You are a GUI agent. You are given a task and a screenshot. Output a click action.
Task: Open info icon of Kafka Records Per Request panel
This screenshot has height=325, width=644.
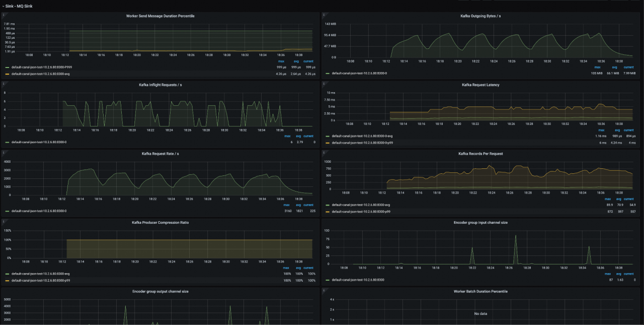(324, 152)
